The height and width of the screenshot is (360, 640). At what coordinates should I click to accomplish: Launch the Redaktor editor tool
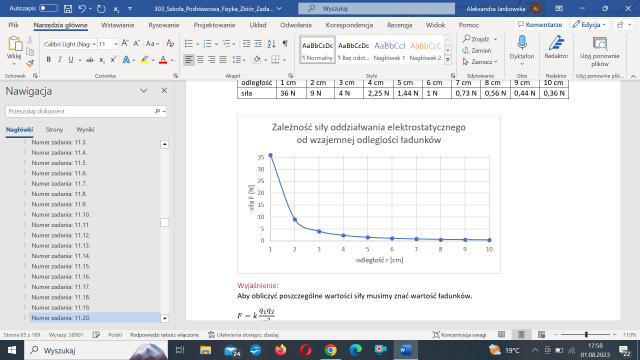coord(556,48)
